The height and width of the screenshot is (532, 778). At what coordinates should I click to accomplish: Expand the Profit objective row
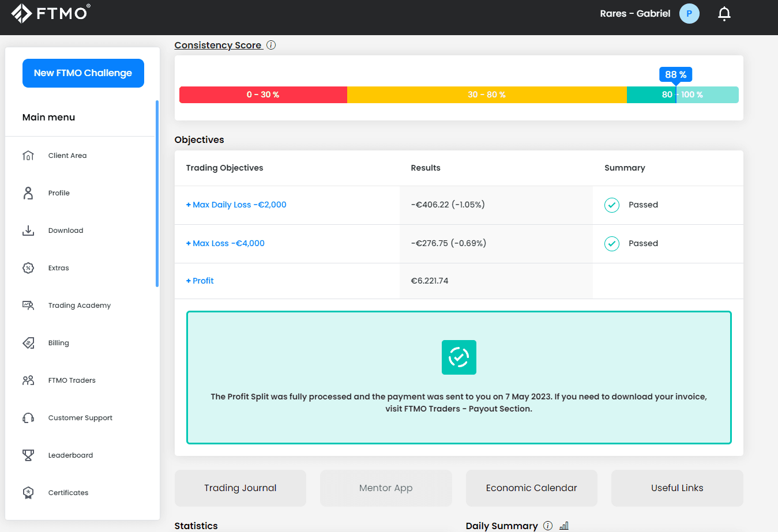coord(200,281)
